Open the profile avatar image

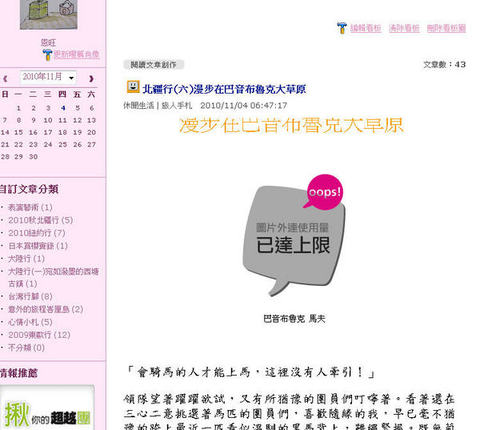[49, 14]
